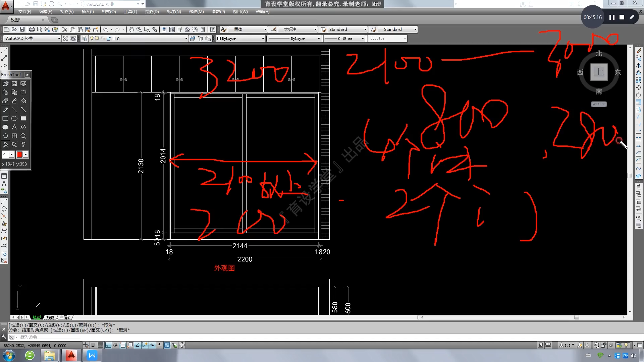The width and height of the screenshot is (644, 362).
Task: Click the red color swatch in BrushTool
Action: pos(19,155)
